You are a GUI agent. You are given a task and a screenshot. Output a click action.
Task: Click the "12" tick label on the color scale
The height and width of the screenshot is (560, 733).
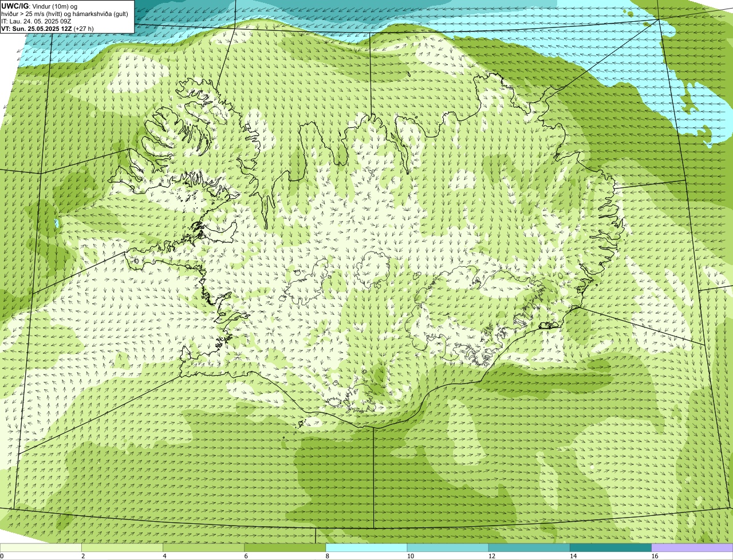click(x=492, y=556)
